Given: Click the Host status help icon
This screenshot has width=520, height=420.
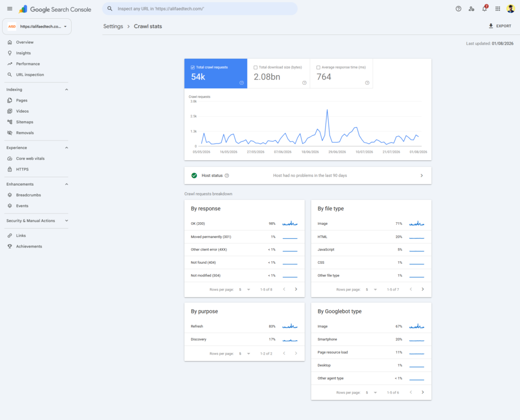Looking at the screenshot, I should point(227,176).
